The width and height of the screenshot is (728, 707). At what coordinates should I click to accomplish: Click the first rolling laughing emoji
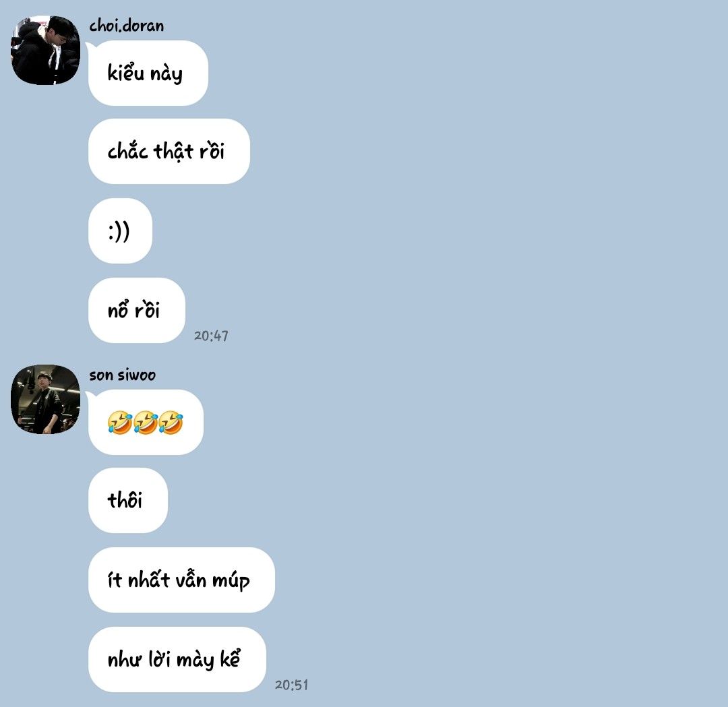[120, 422]
